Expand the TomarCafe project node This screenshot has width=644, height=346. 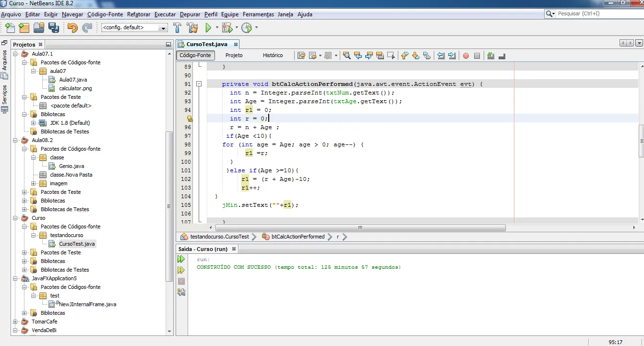click(x=15, y=322)
